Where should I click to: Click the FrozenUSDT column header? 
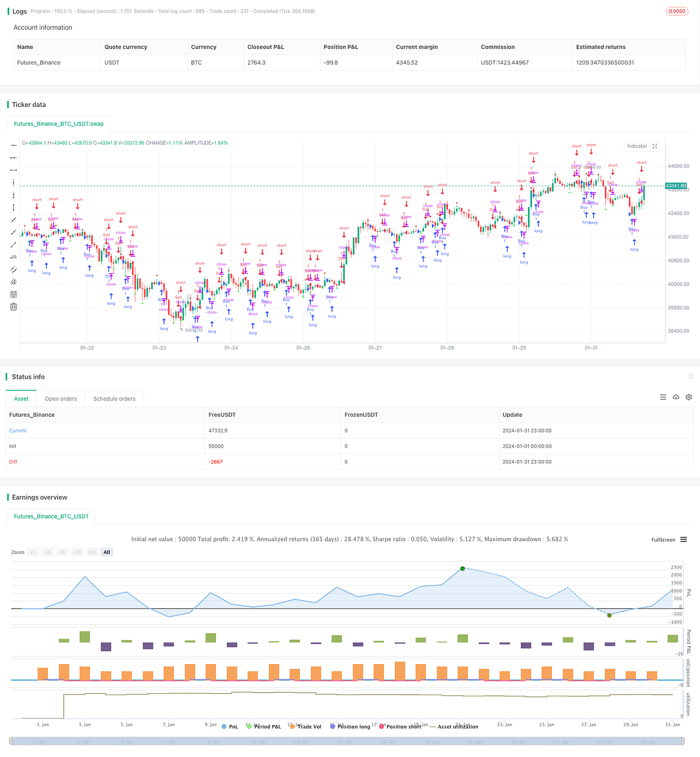pos(361,415)
